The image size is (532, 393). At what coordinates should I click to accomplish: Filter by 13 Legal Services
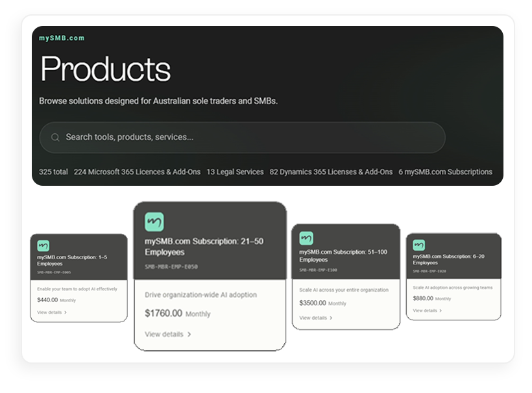(235, 172)
